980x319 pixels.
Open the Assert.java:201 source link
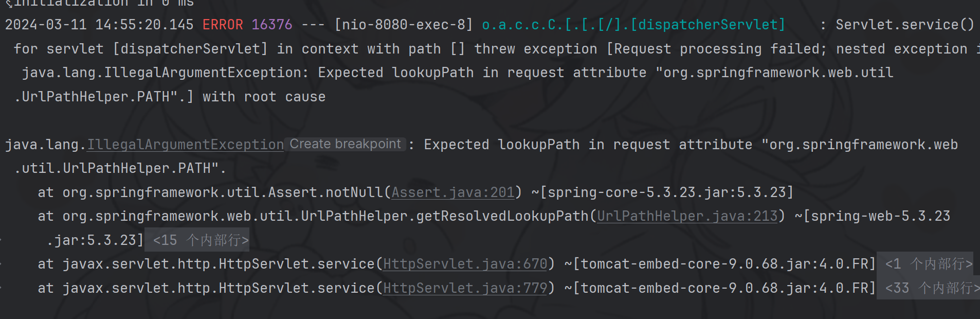click(453, 192)
